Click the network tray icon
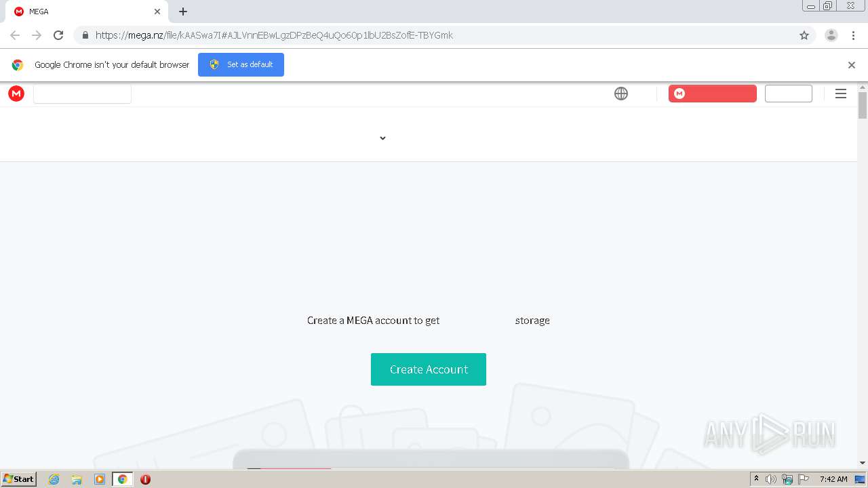Viewport: 868px width, 488px height. [x=787, y=479]
